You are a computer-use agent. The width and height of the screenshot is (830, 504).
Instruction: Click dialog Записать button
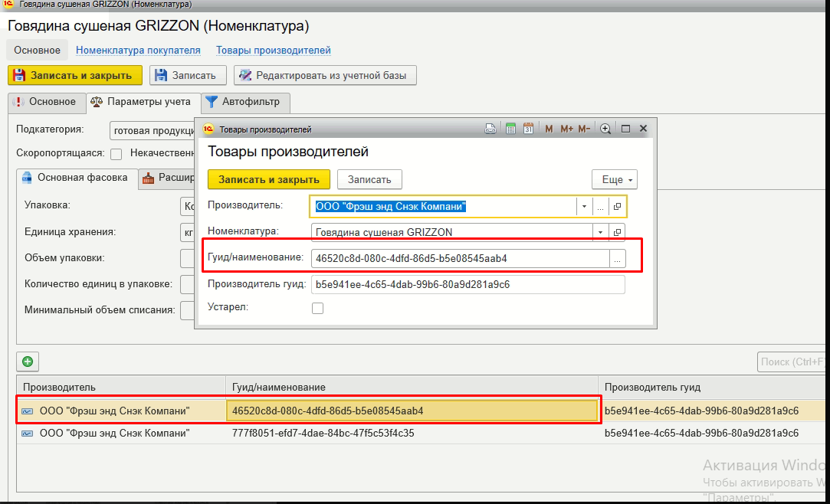coord(369,179)
